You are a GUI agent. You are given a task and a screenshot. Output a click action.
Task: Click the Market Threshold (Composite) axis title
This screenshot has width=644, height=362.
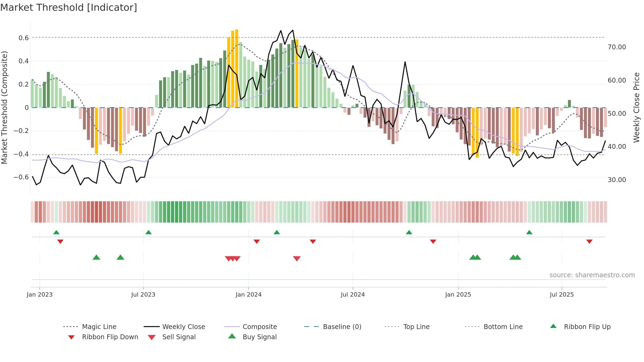(x=4, y=107)
